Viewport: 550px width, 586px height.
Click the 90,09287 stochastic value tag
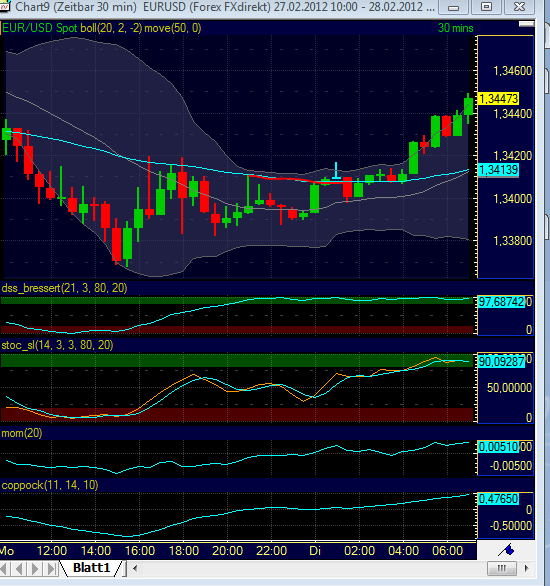502,362
